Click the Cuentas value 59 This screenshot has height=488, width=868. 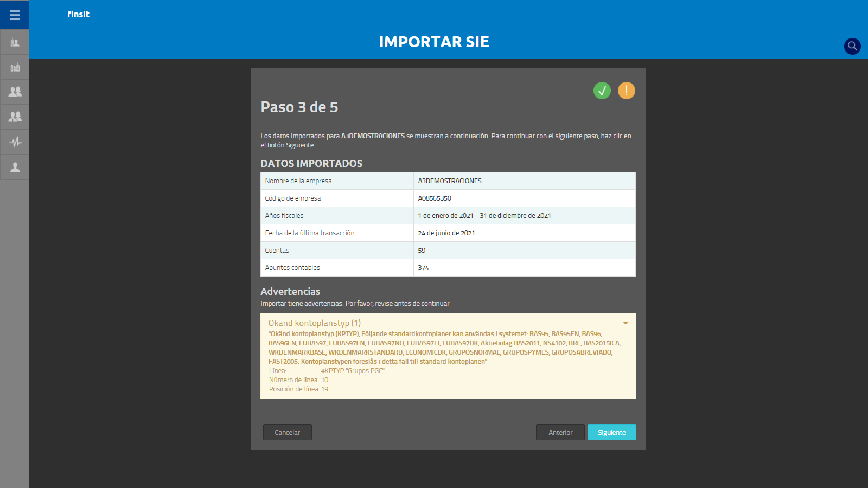422,251
